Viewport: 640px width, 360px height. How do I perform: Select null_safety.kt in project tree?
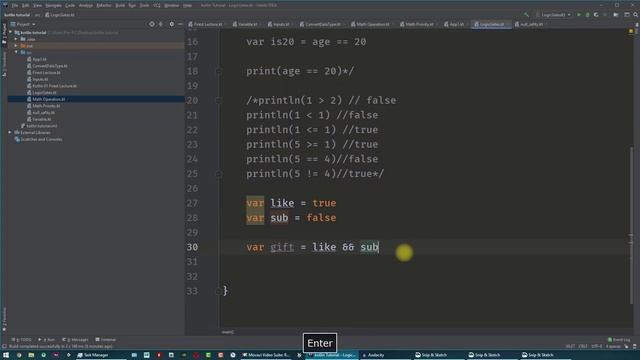43,113
